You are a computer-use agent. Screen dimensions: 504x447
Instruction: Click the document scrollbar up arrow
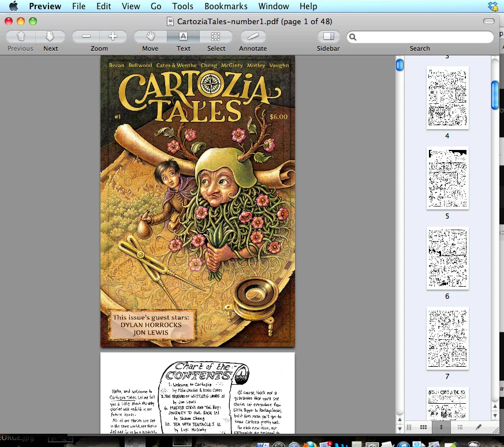[400, 420]
